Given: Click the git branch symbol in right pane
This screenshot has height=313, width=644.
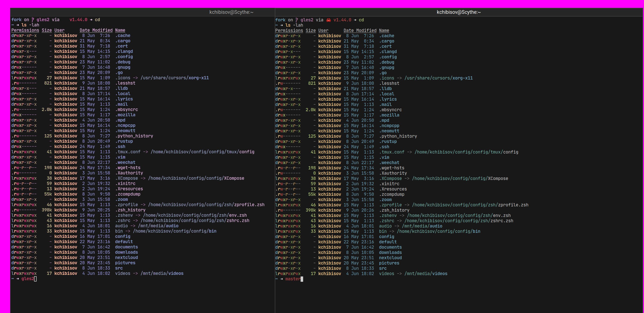Looking at the screenshot, I should click(296, 20).
